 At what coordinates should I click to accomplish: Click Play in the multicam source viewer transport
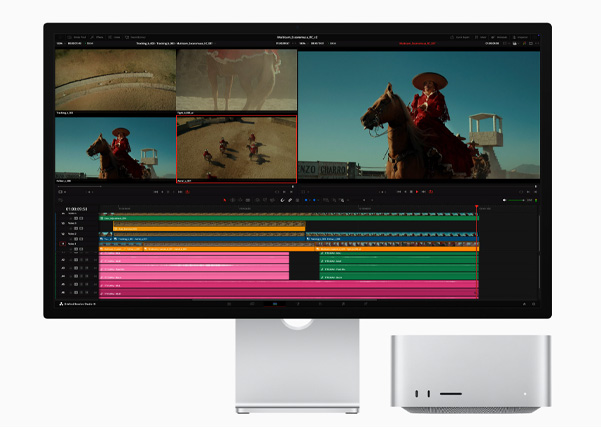(174, 192)
